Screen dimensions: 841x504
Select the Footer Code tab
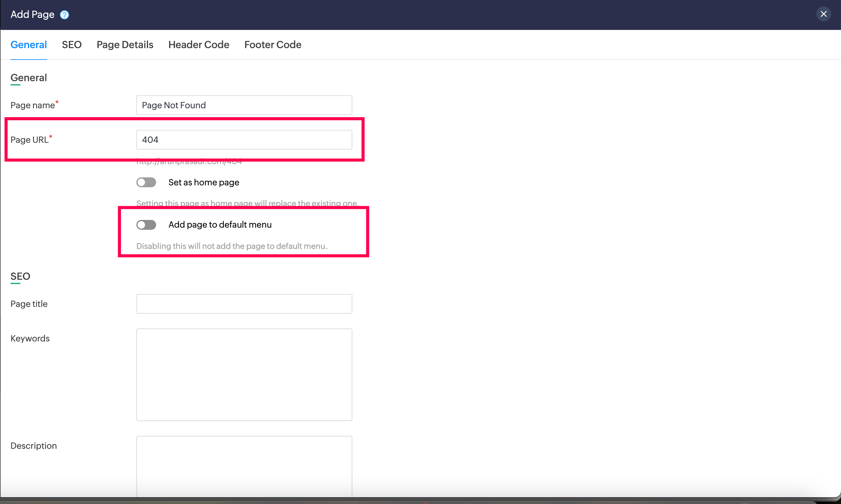coord(272,44)
